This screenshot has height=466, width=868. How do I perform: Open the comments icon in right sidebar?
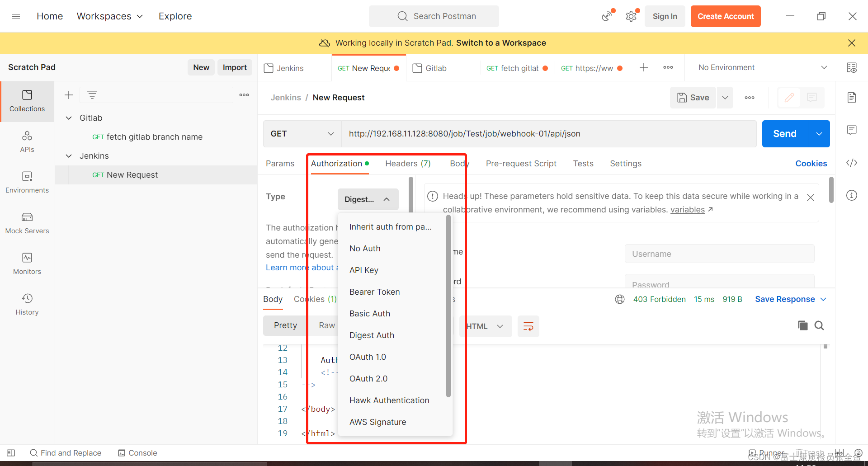tap(852, 130)
